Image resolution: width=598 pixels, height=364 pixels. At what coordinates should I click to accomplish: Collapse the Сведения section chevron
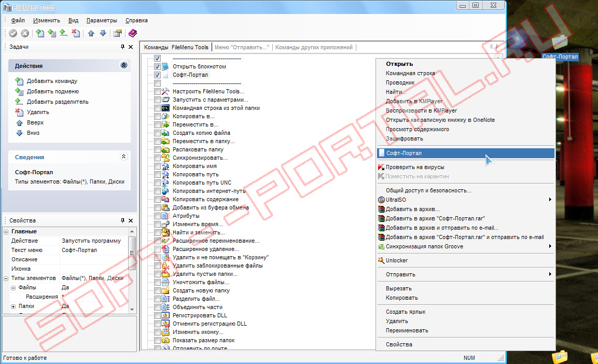click(123, 156)
